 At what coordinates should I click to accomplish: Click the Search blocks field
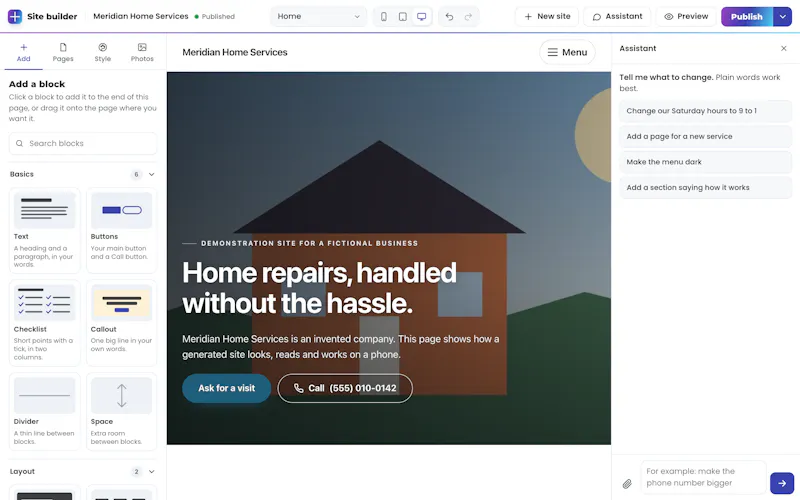coord(83,143)
